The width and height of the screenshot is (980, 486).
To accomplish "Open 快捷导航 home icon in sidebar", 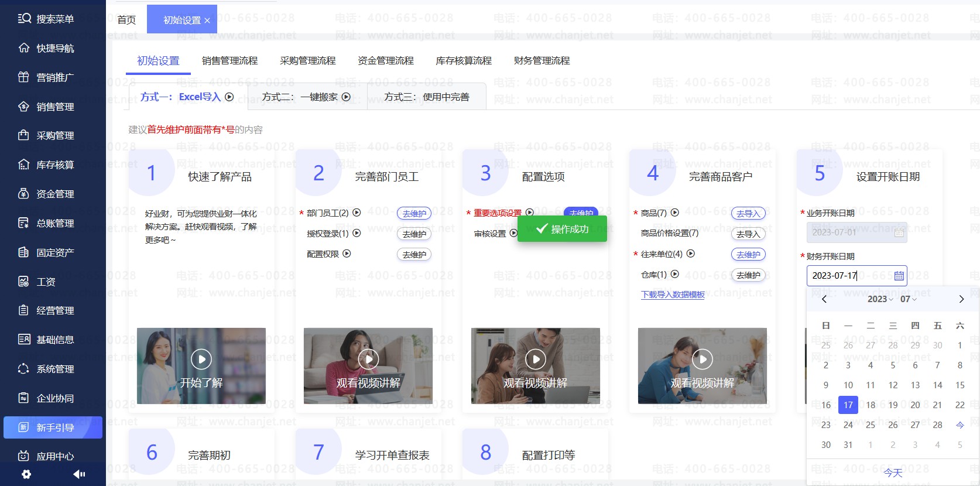I will pos(24,48).
